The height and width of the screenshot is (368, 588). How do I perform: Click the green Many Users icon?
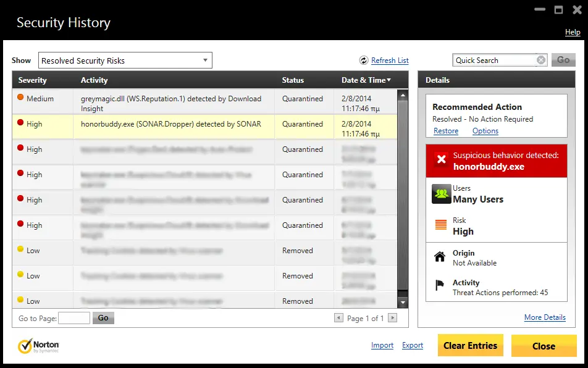click(441, 194)
